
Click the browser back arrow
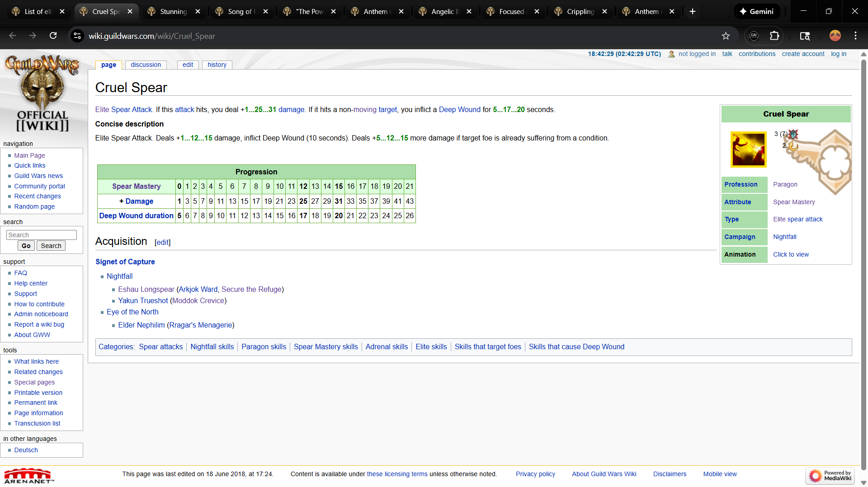[x=13, y=36]
